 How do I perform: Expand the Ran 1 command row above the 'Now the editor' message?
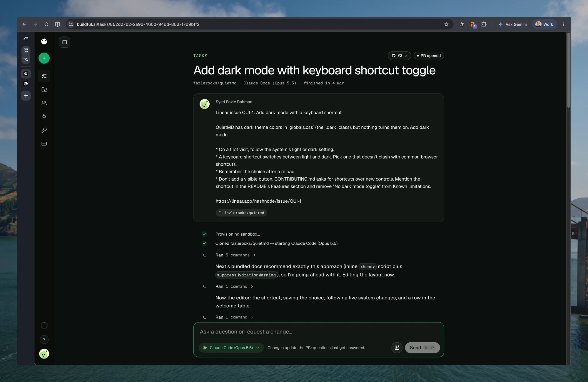click(234, 286)
